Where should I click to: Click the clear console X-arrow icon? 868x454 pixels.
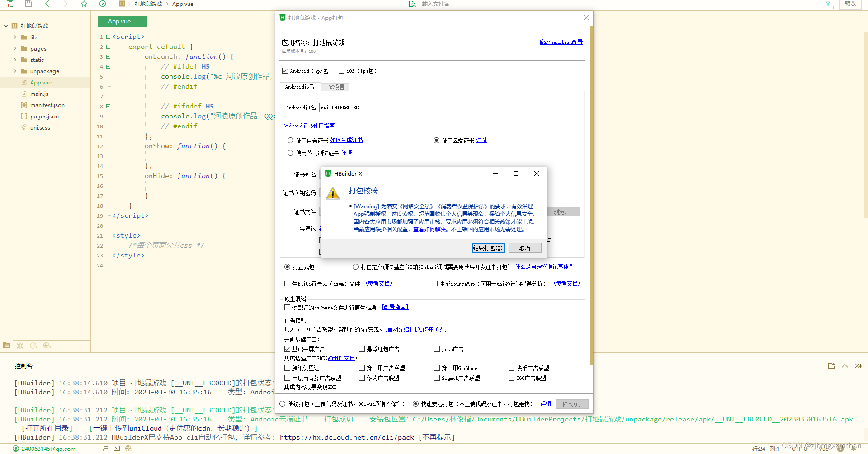pyautogui.click(x=858, y=366)
